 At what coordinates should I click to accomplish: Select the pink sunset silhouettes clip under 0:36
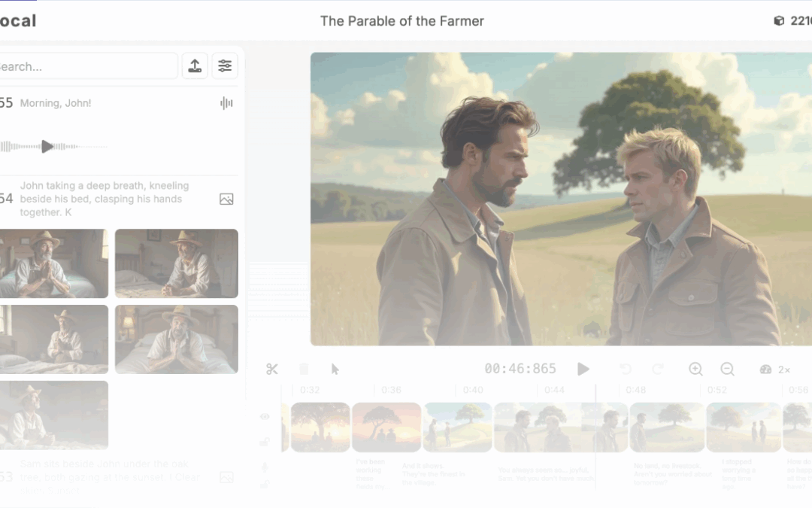point(386,427)
